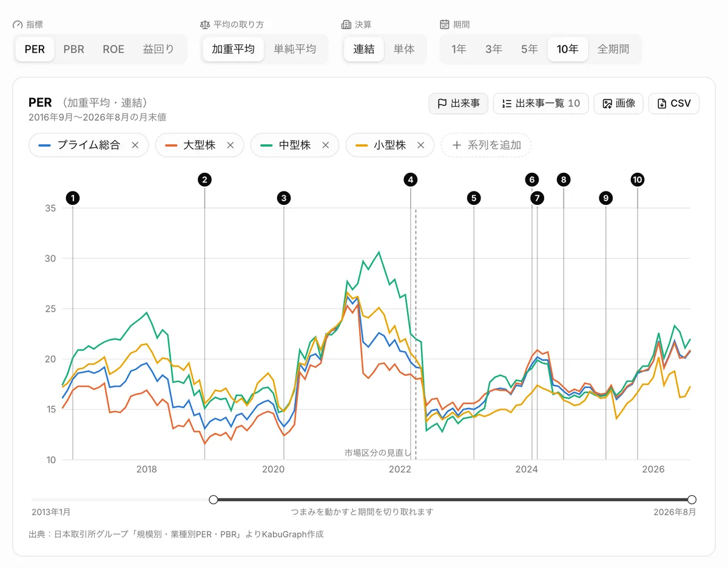Toggle the 出来事 events flag button
Viewport: 728px width, 568px height.
point(459,103)
